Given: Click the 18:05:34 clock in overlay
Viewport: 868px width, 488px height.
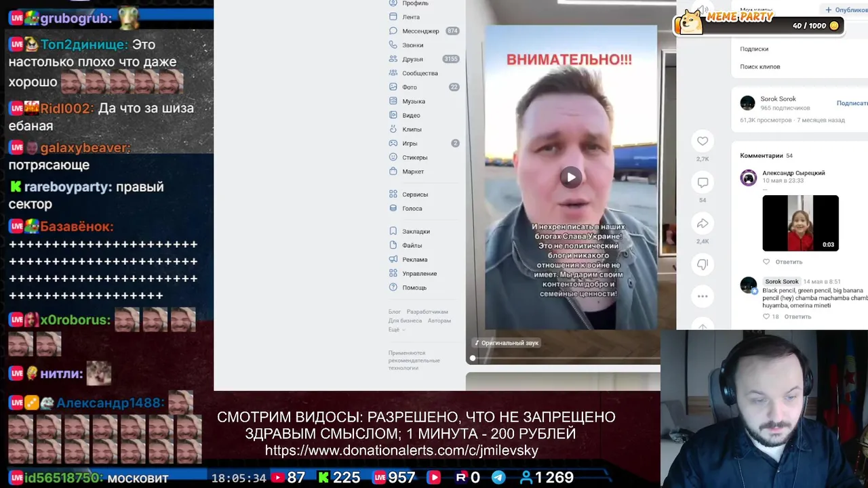Looking at the screenshot, I should pyautogui.click(x=239, y=478).
